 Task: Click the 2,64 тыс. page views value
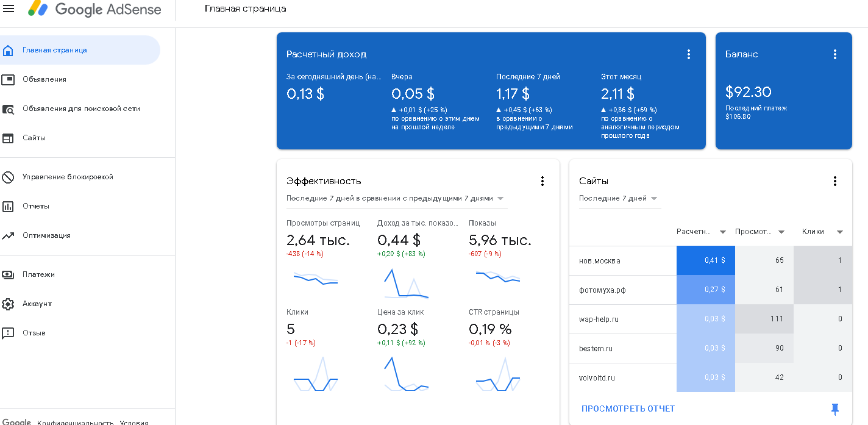point(318,240)
